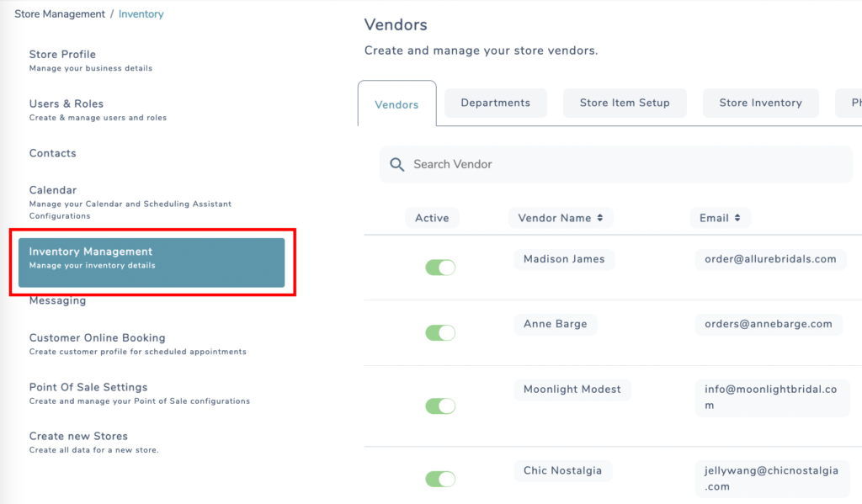Click email order@allurebridals.com
862x504 pixels.
click(x=771, y=259)
